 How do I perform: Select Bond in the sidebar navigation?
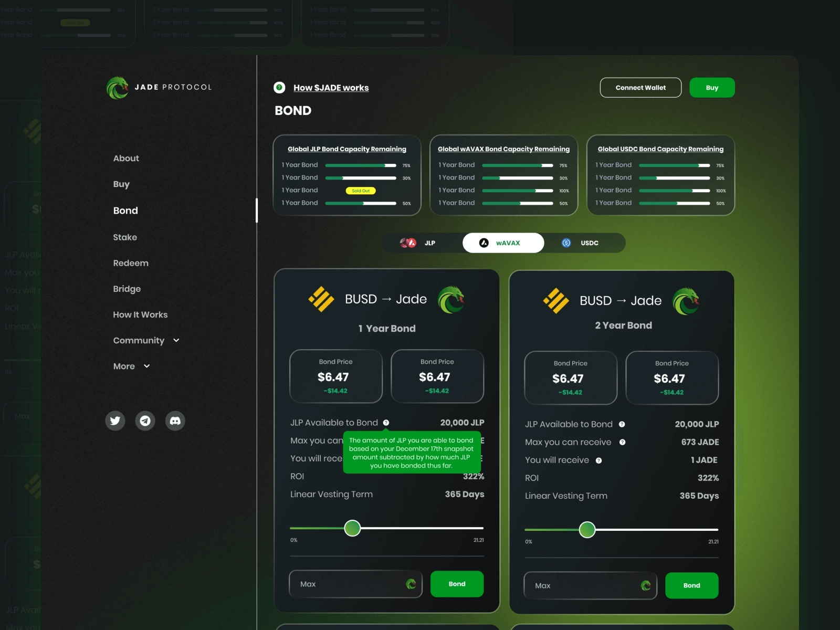[x=125, y=211]
